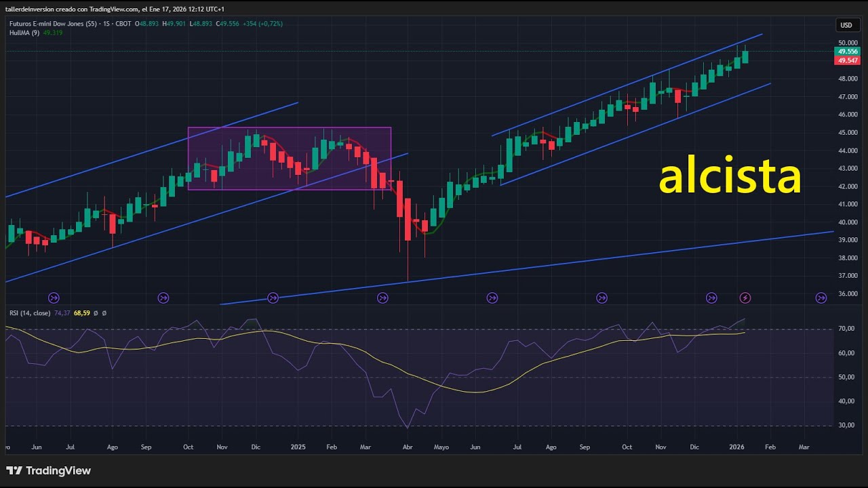Viewport: 868px width, 488px height.
Task: Click the 40.000 price axis label
Action: point(848,222)
